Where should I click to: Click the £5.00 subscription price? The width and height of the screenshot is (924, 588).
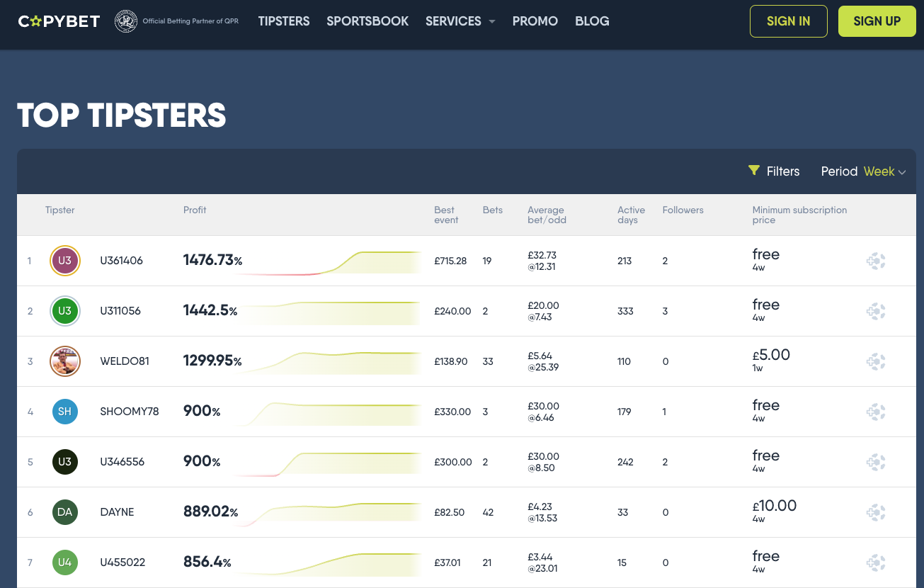pyautogui.click(x=771, y=355)
